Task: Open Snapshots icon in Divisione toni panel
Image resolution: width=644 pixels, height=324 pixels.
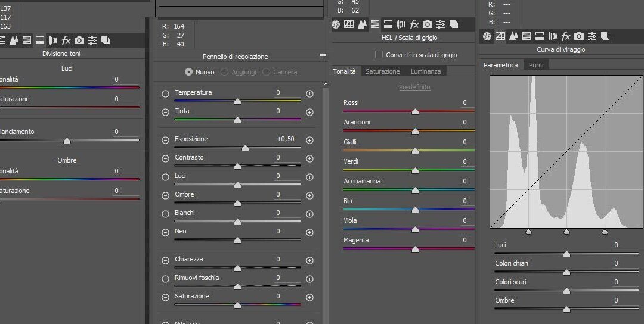Action: tap(106, 40)
